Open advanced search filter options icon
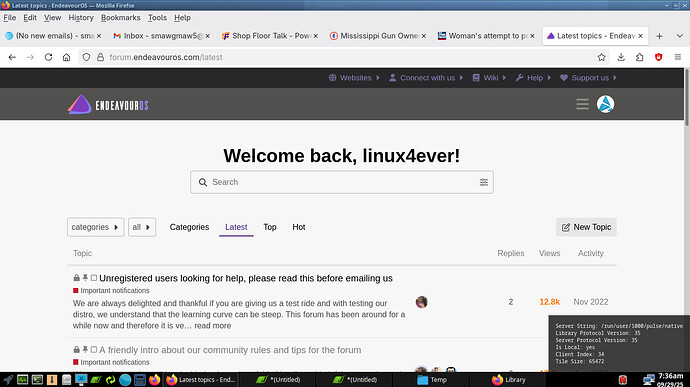This screenshot has height=387, width=690. 484,182
